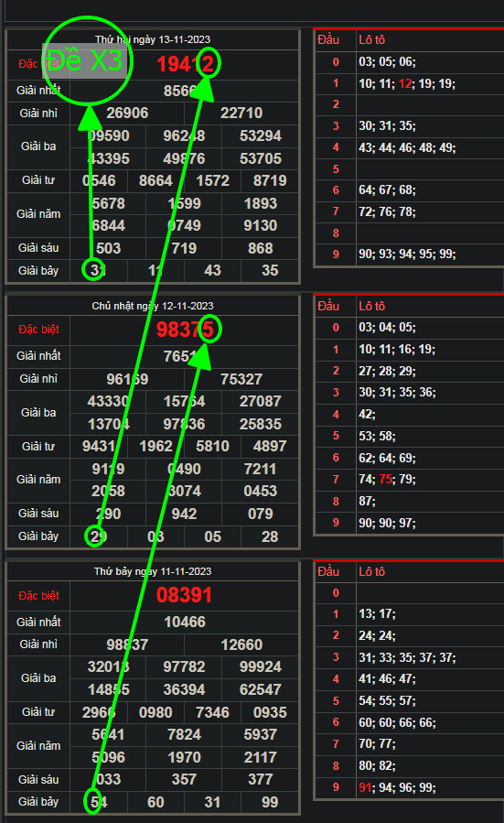Select special prize number 08391
This screenshot has width=504, height=823.
tap(184, 595)
